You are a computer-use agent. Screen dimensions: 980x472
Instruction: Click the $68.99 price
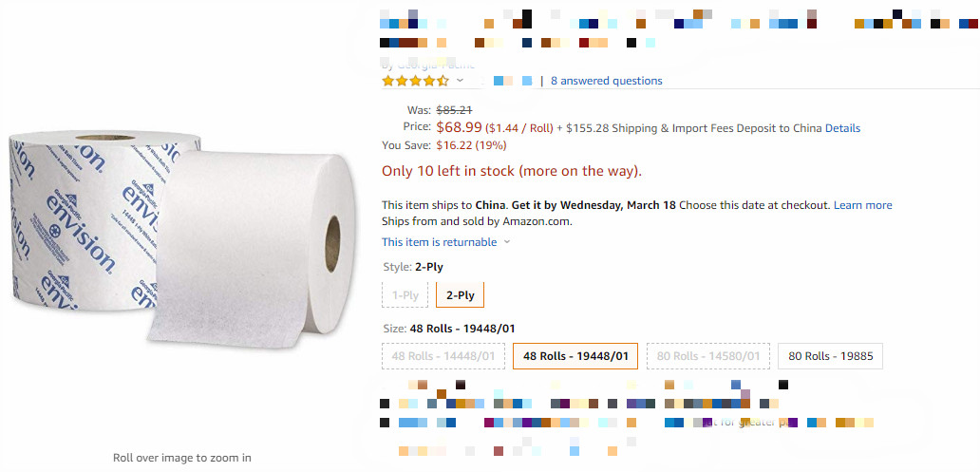(x=459, y=127)
